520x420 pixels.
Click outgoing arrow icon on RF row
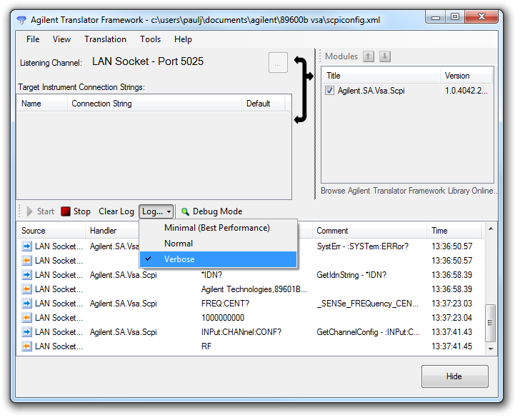27,346
